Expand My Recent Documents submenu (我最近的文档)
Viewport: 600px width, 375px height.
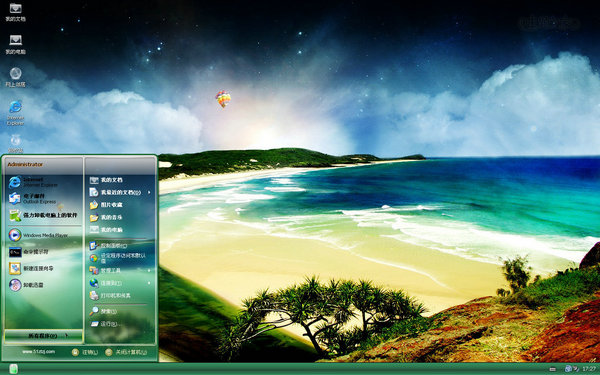120,192
